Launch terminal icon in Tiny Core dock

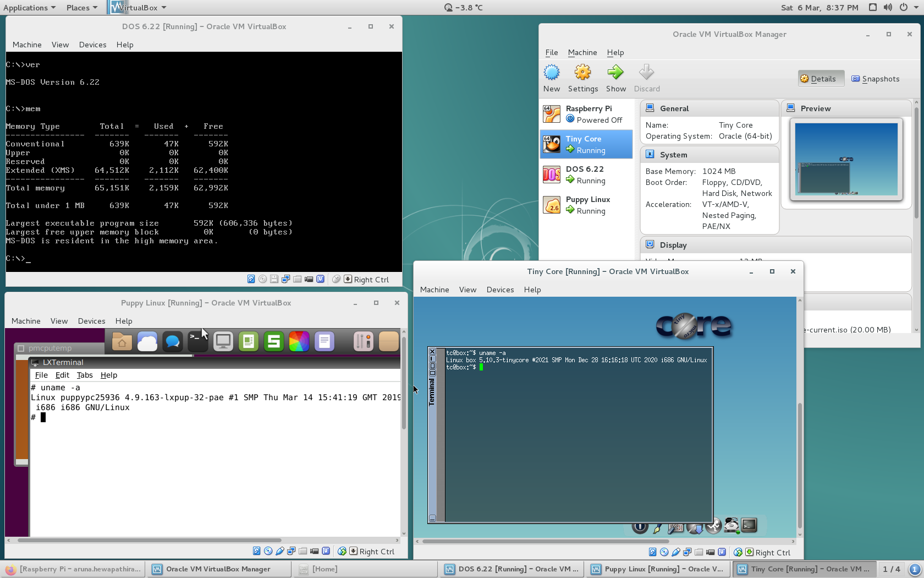click(x=749, y=525)
